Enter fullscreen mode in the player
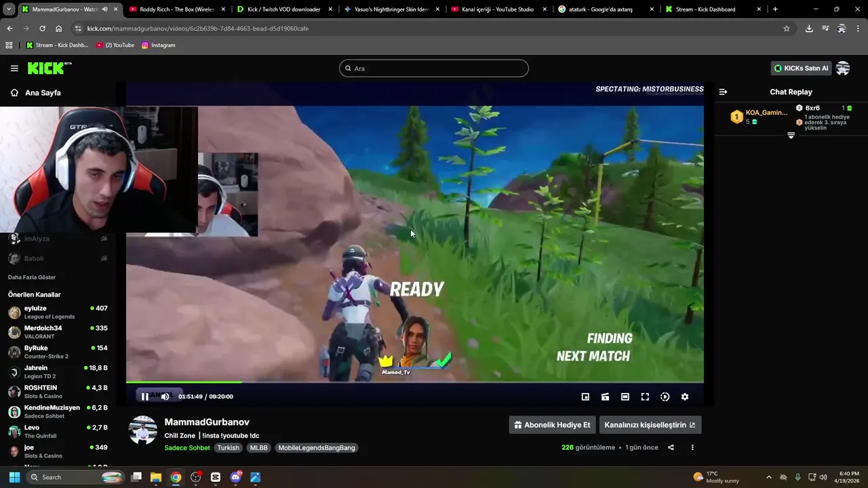 (645, 396)
